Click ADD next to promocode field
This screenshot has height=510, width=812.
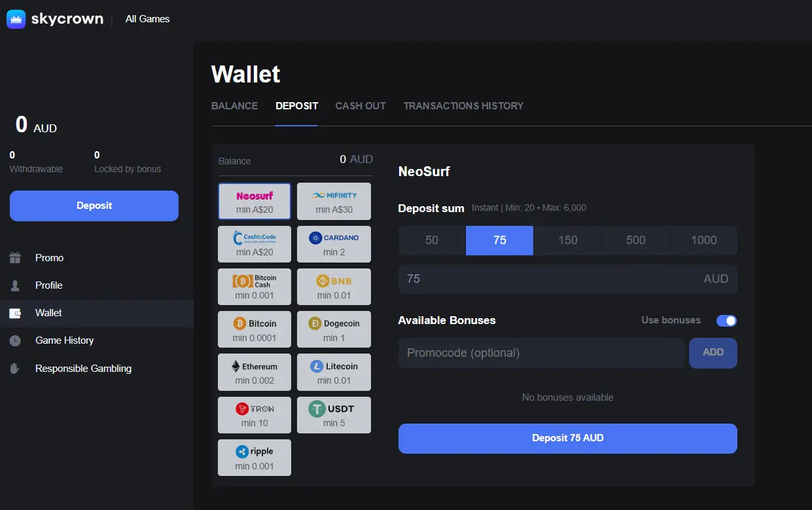click(713, 353)
